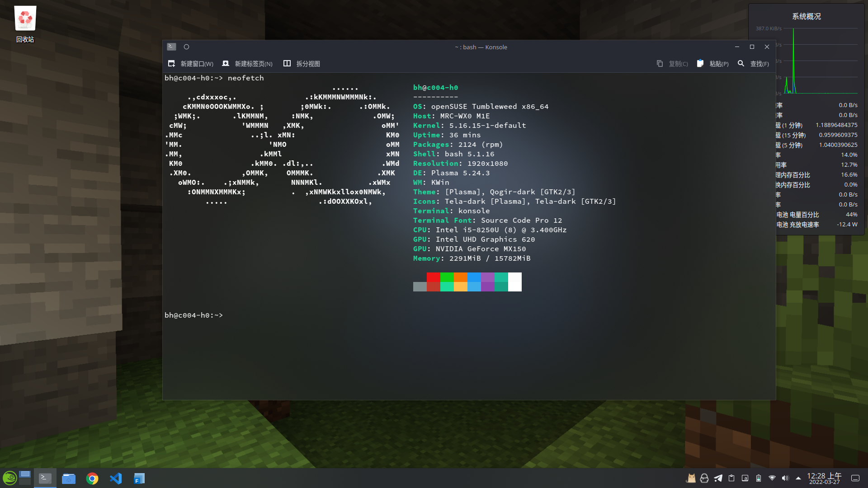Click the 'OS: openSUSE Tumbleweed x86_64' line
The height and width of the screenshot is (488, 868).
[481, 107]
